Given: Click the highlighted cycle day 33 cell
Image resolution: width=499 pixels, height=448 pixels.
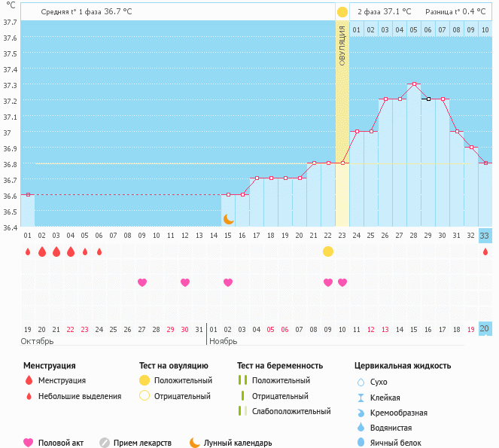Looking at the screenshot, I should pos(485,236).
